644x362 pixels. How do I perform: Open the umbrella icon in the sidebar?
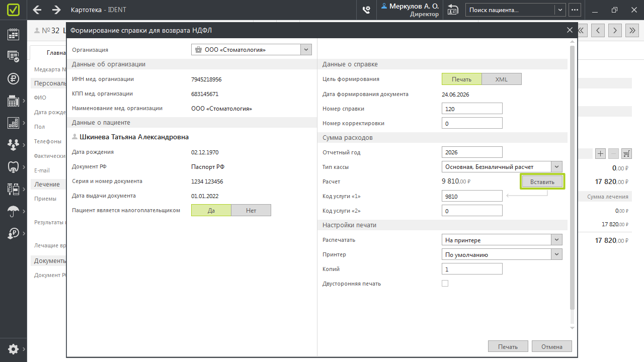(x=13, y=211)
